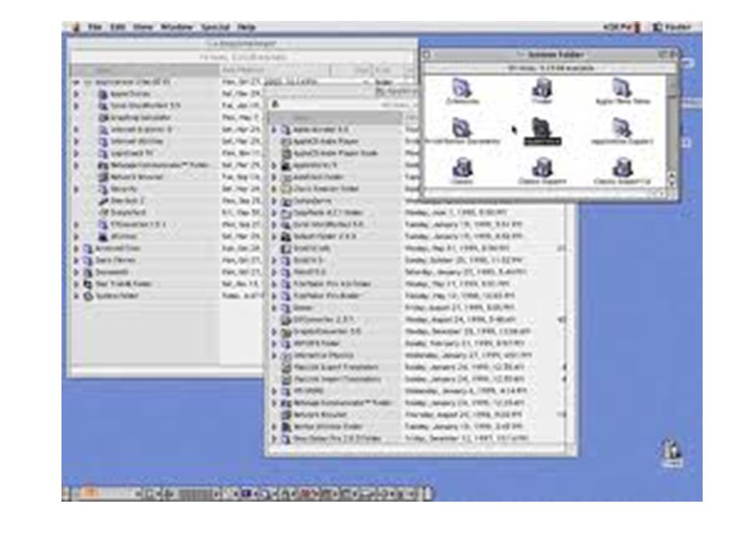747x560 pixels.
Task: Select Network Browser in the back window
Action: tap(131, 177)
